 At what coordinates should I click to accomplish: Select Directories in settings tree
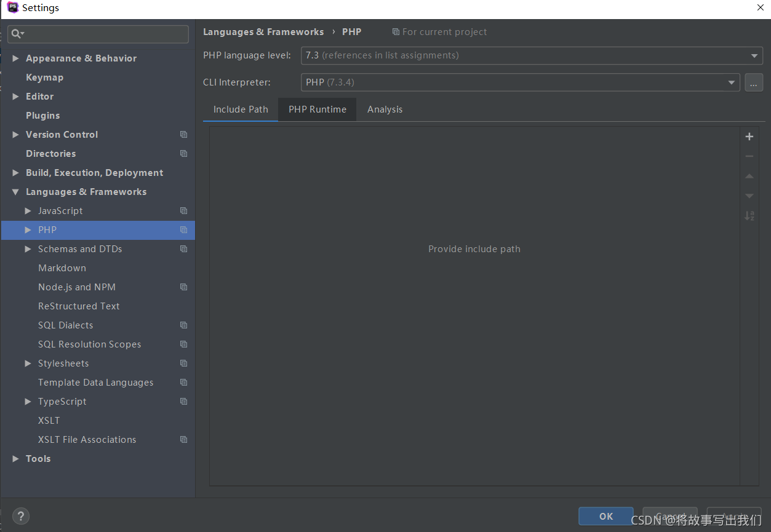point(51,154)
